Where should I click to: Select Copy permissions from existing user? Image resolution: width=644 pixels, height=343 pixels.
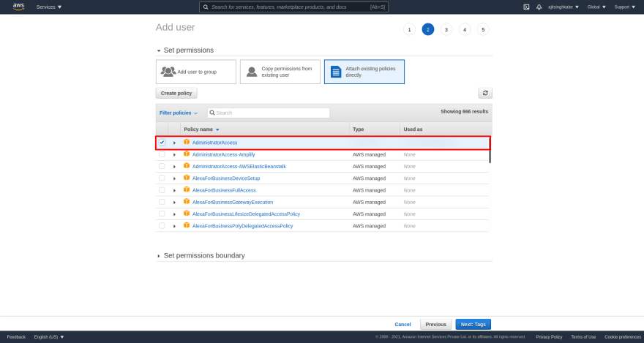pos(280,72)
